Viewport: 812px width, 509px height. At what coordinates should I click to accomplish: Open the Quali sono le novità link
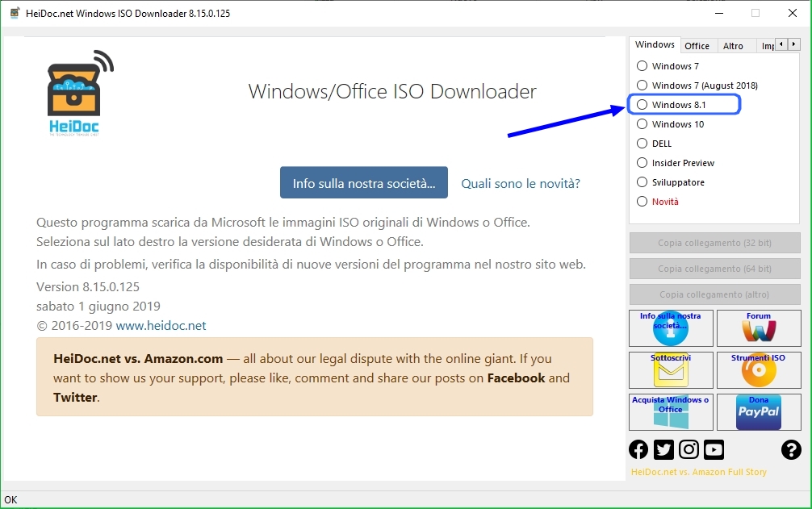521,184
